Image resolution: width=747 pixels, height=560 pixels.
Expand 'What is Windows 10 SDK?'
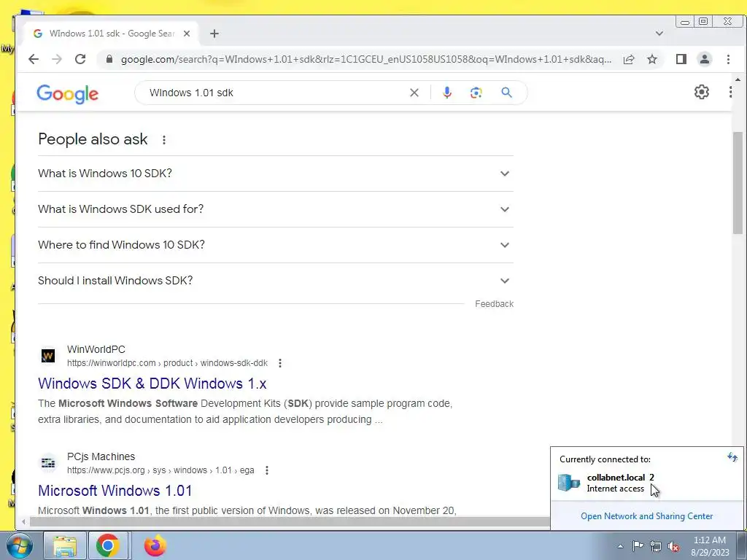pos(275,174)
